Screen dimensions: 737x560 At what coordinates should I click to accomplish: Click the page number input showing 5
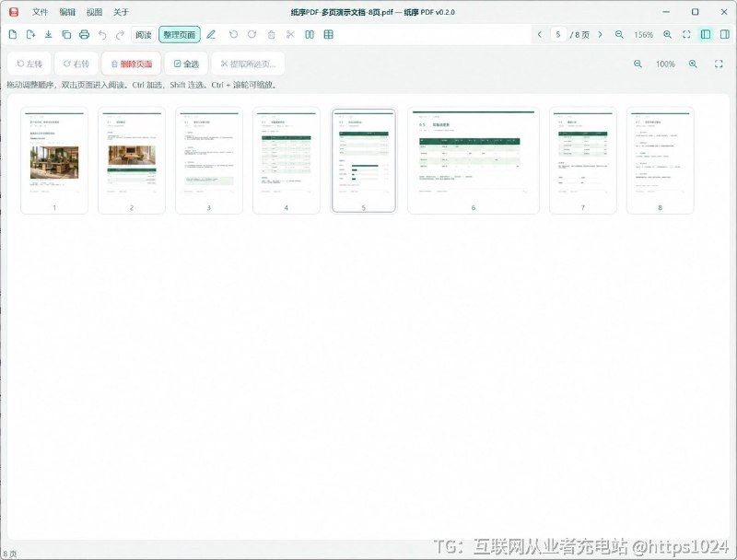[558, 34]
